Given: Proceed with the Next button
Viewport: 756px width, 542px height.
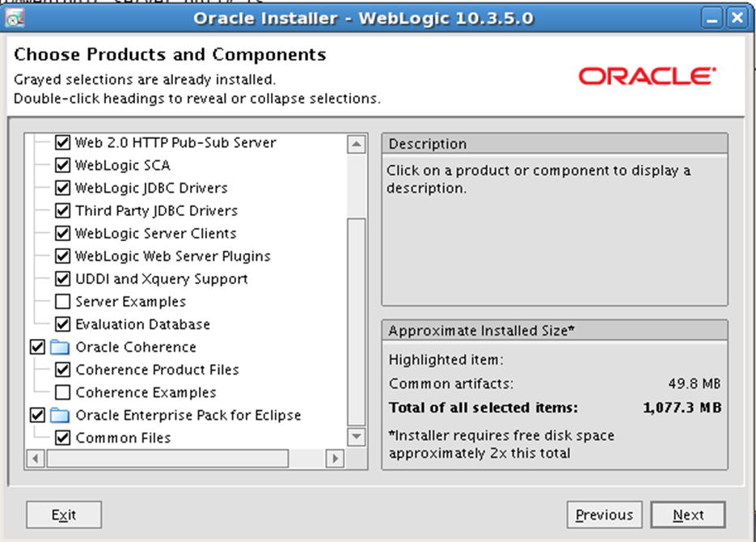Looking at the screenshot, I should (688, 515).
